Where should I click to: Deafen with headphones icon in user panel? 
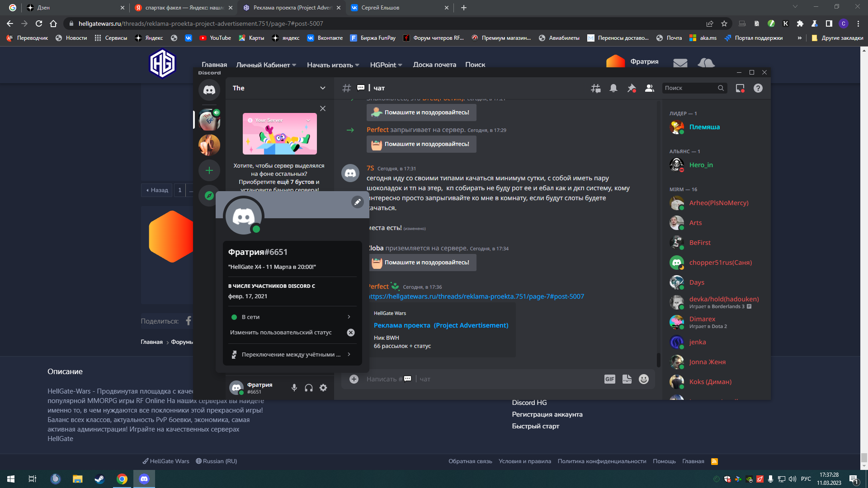tap(309, 388)
